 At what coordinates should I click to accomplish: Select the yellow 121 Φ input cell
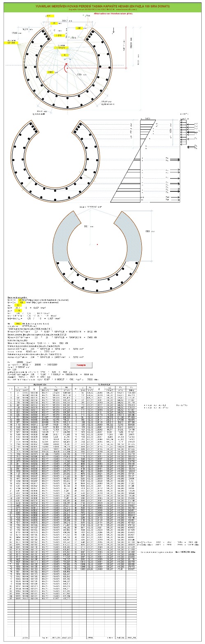tap(11, 43)
